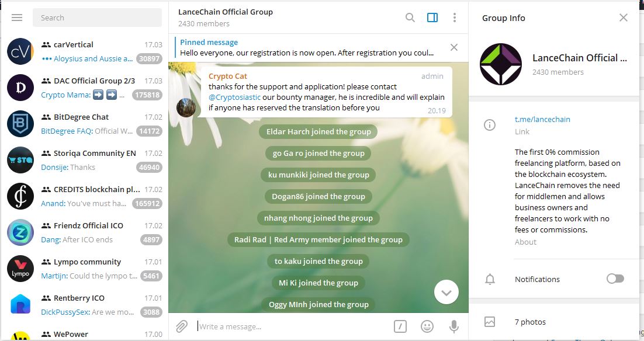Record a voice message with microphone

pos(454,326)
